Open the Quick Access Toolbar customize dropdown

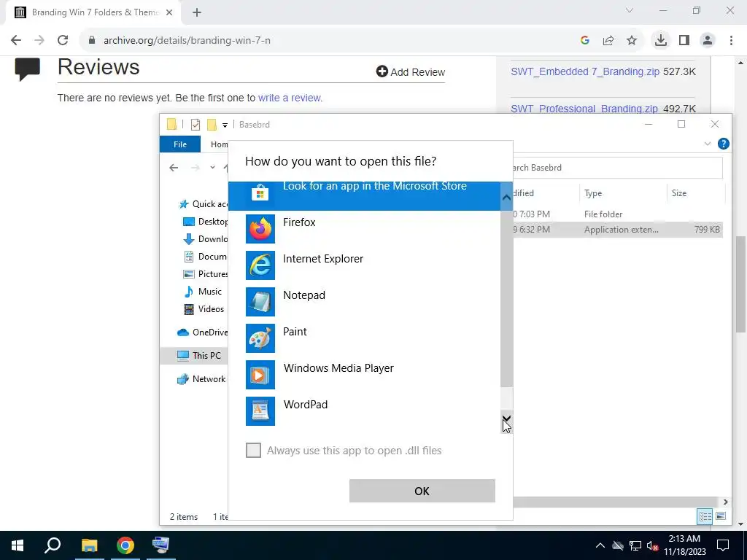(x=225, y=125)
